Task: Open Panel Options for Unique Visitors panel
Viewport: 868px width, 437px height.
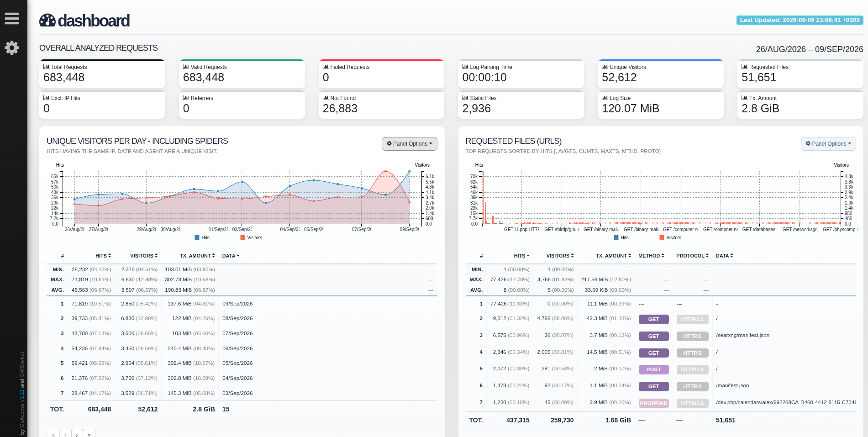Action: click(409, 144)
